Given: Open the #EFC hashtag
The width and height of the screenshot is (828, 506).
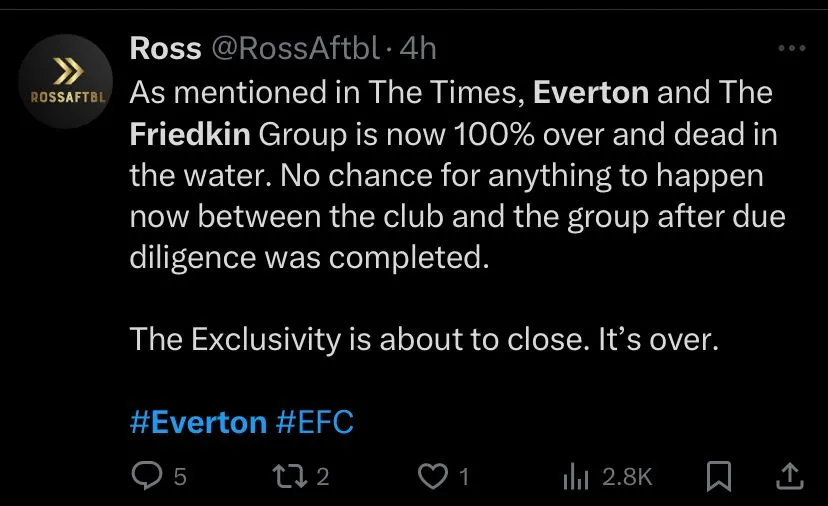Looking at the screenshot, I should coord(314,422).
